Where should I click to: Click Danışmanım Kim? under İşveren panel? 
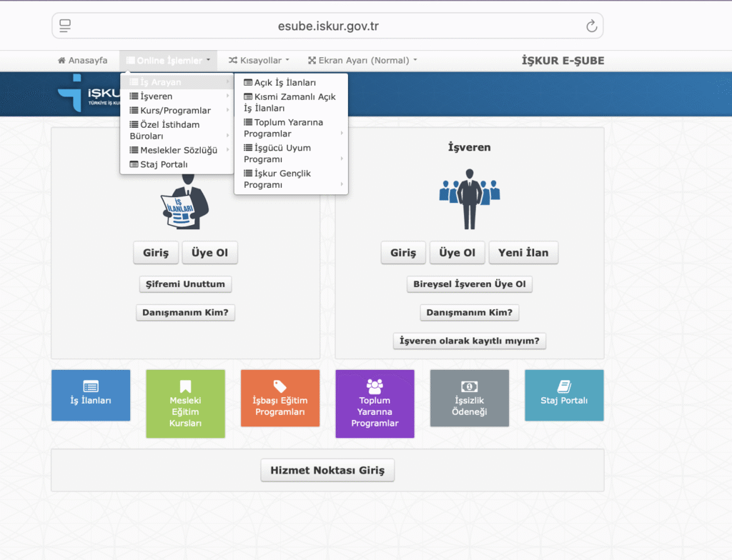click(470, 313)
